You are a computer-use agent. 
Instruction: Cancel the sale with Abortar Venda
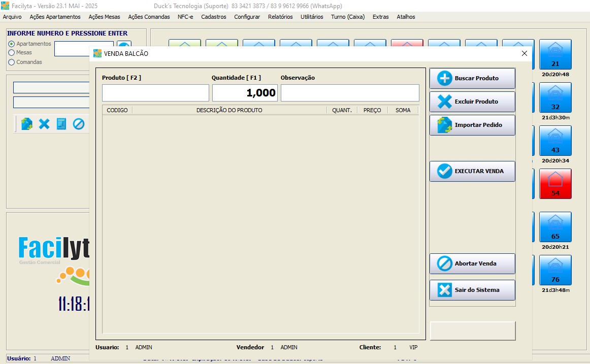[472, 264]
